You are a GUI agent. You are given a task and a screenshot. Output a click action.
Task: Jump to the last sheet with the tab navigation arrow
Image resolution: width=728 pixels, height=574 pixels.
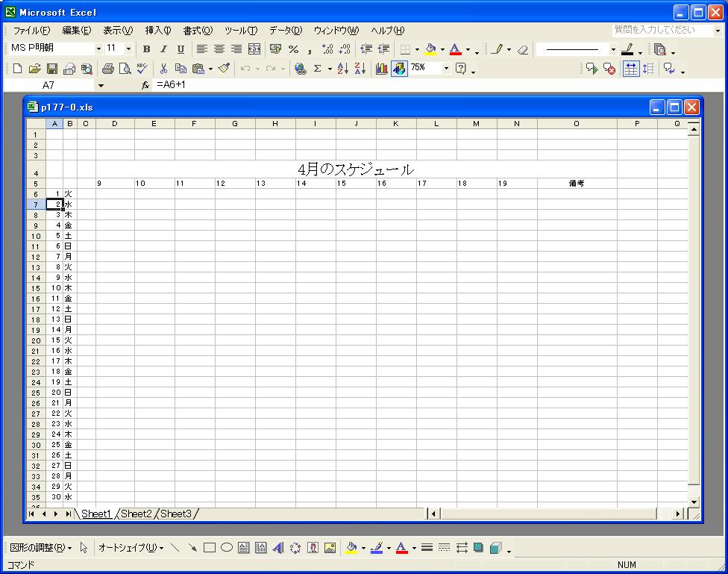[x=69, y=514]
